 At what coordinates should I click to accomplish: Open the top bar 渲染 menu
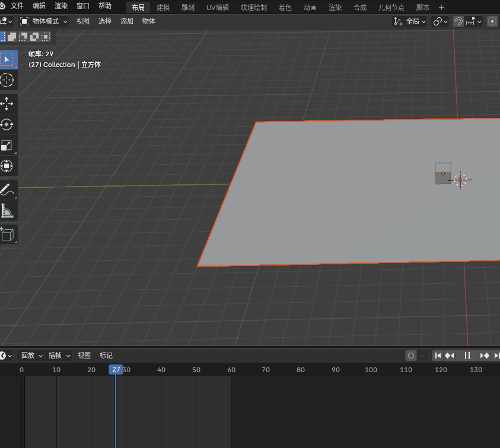[x=61, y=6]
